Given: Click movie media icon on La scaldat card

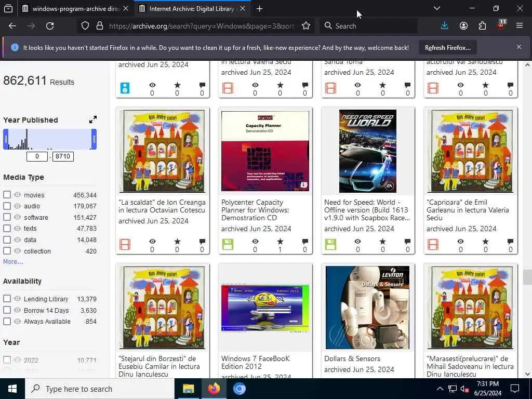Looking at the screenshot, I should 125,244.
